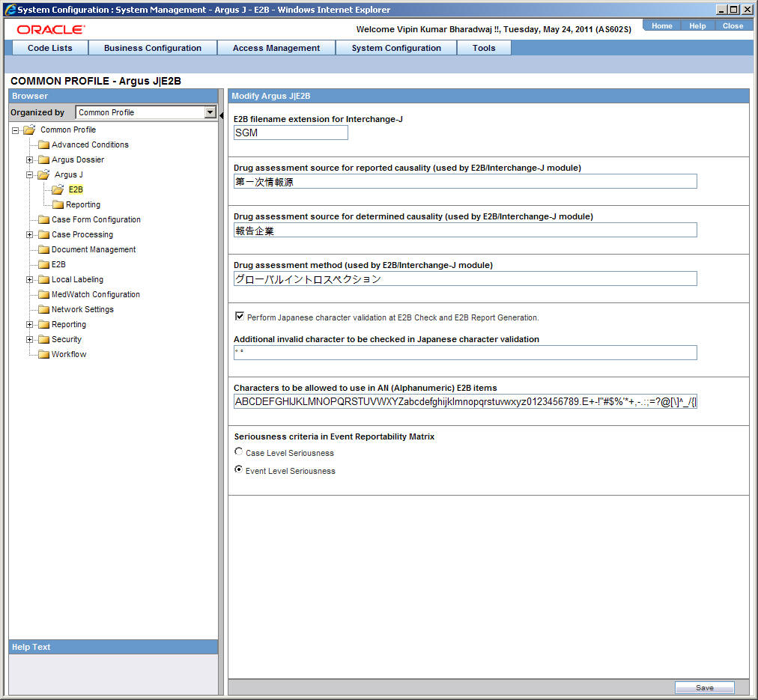Select the Argus Dossier tree item label
This screenshot has width=758, height=700.
[x=78, y=160]
